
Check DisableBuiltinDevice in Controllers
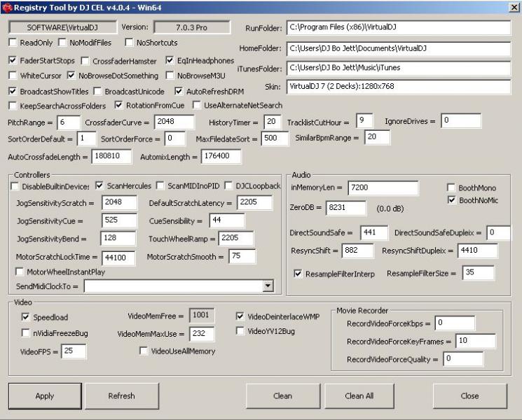tap(15, 186)
